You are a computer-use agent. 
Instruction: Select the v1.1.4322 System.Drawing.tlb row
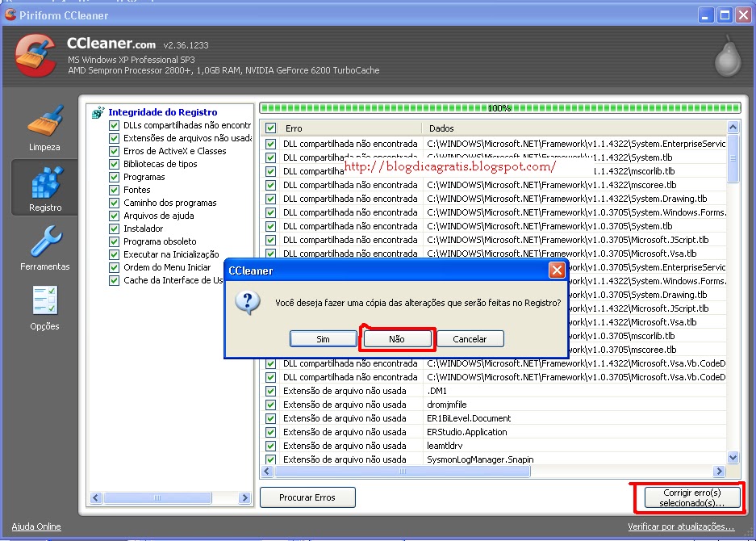tap(494, 199)
